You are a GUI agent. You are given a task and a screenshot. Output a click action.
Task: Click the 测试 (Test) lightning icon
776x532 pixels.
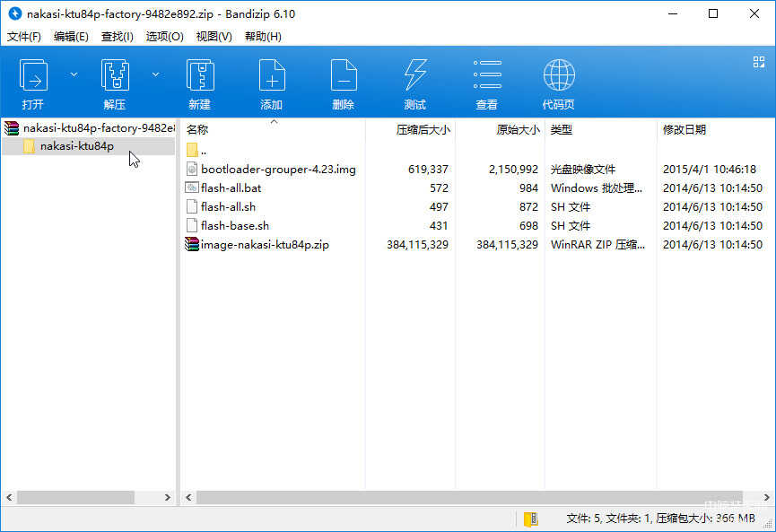click(x=414, y=75)
